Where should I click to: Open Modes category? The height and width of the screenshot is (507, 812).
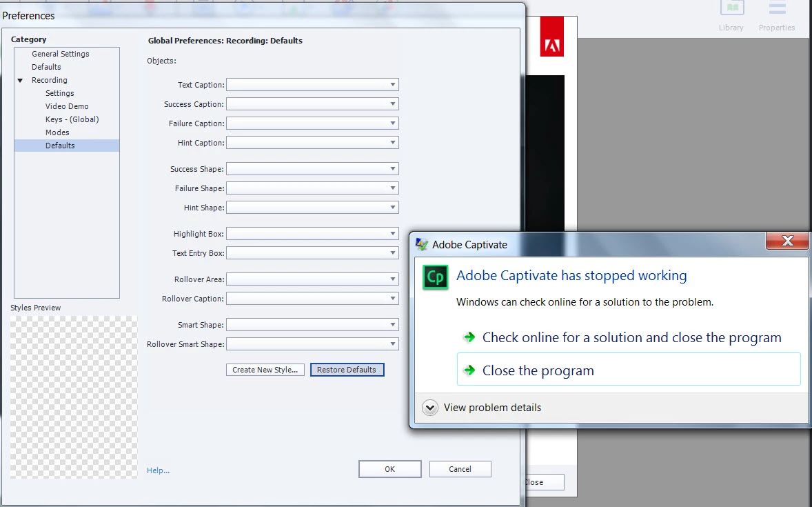coord(57,132)
